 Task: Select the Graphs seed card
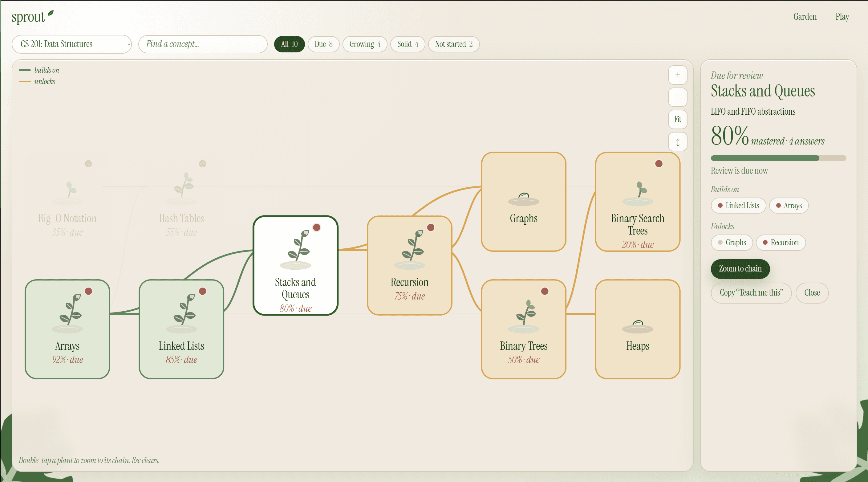pyautogui.click(x=524, y=202)
